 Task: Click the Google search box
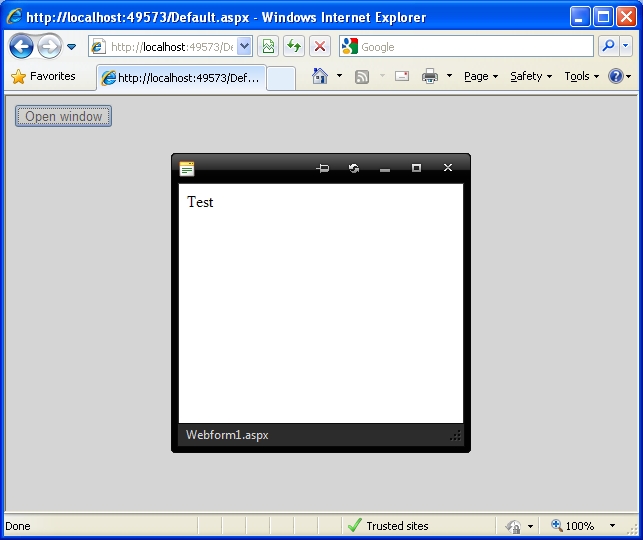[466, 46]
